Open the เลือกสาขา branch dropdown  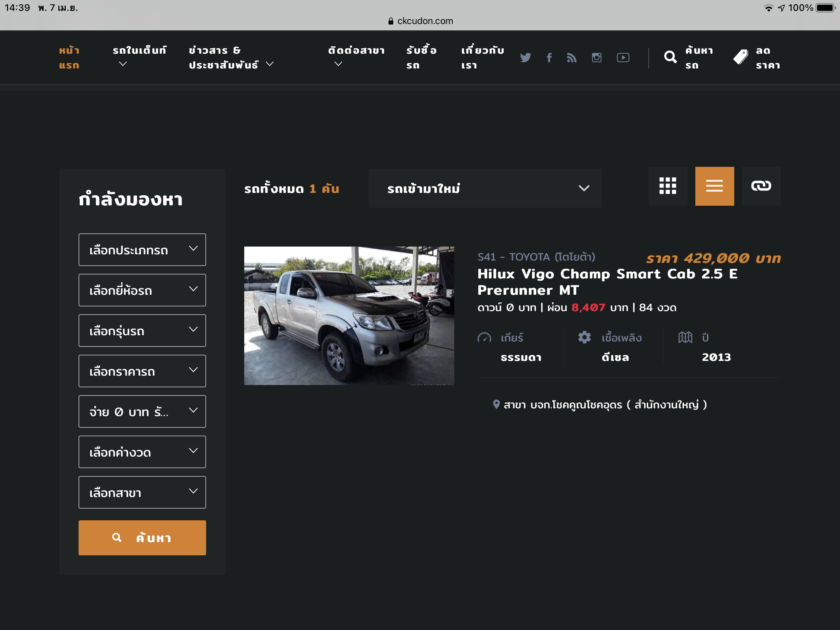[142, 492]
